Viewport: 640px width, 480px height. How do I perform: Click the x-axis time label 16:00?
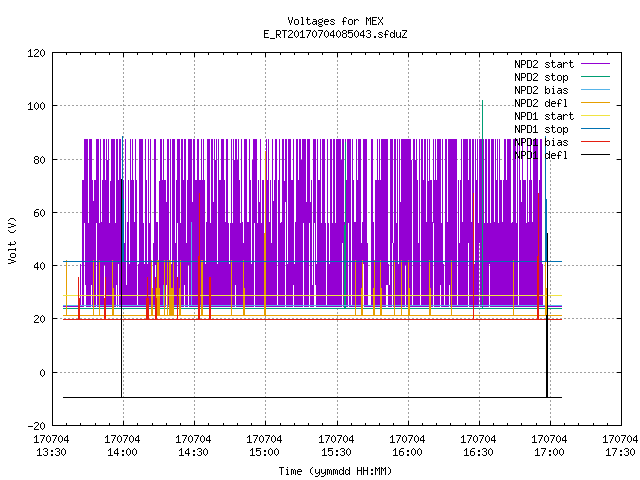(x=407, y=453)
